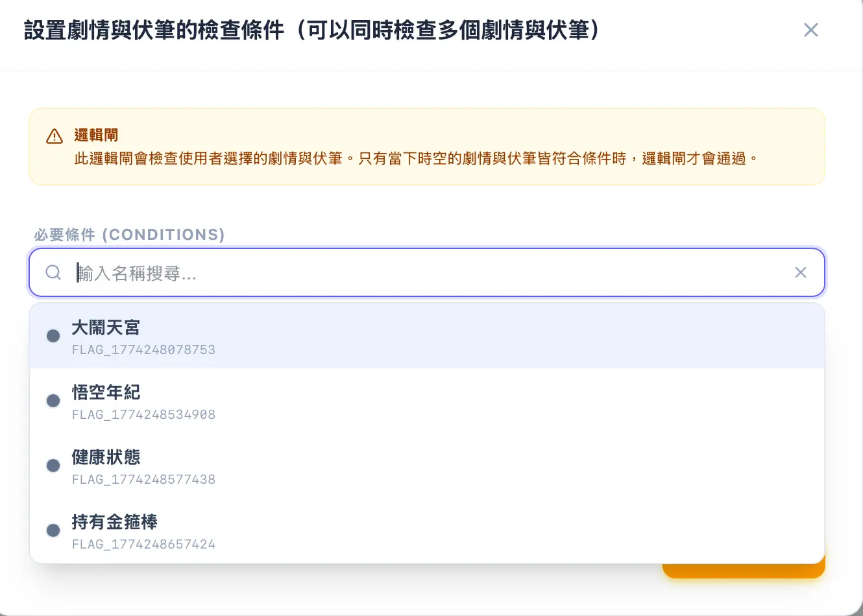Screen dimensions: 863x616
Task: Focus the 輸入名稱搜尋 search field
Action: [x=427, y=272]
